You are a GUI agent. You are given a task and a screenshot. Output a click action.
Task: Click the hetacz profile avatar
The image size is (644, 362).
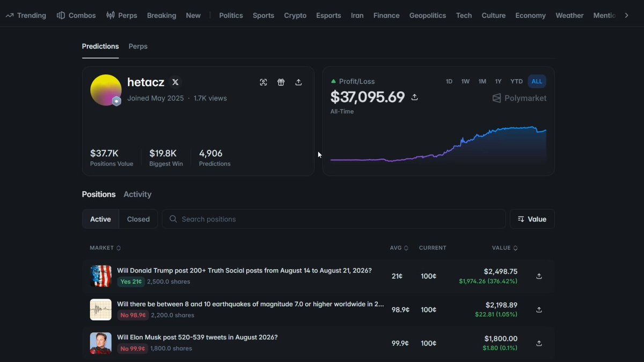106,90
